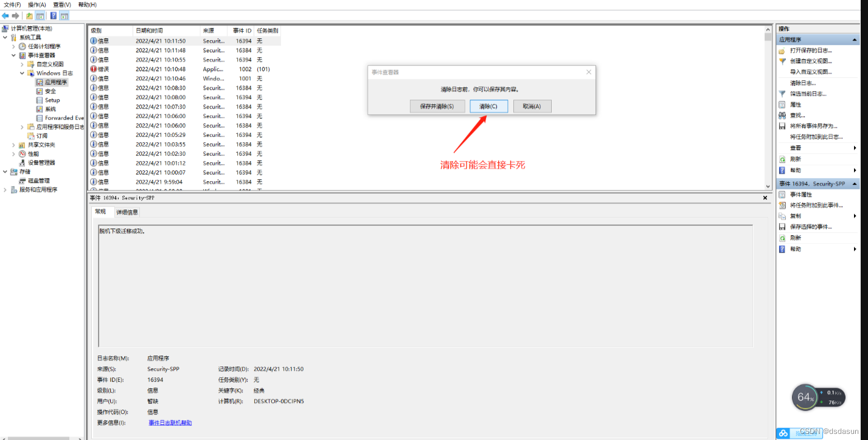Close the event detail preview pane

(765, 198)
